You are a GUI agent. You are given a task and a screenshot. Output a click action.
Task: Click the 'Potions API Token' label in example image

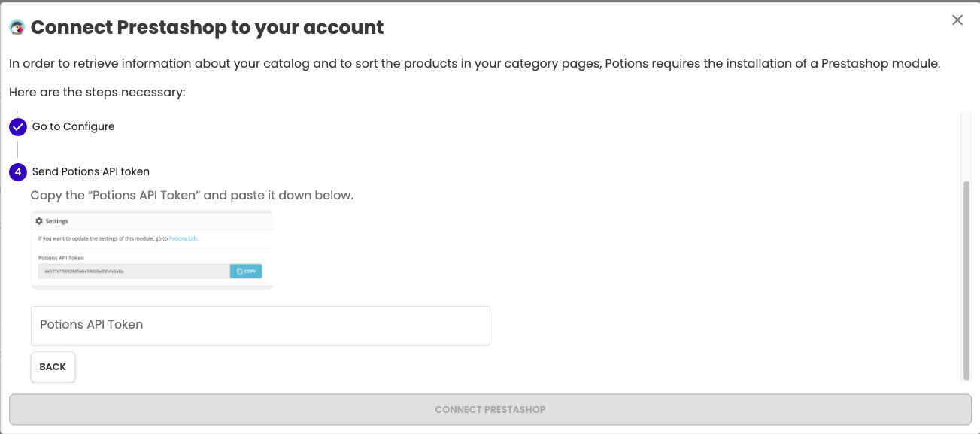[x=61, y=258]
